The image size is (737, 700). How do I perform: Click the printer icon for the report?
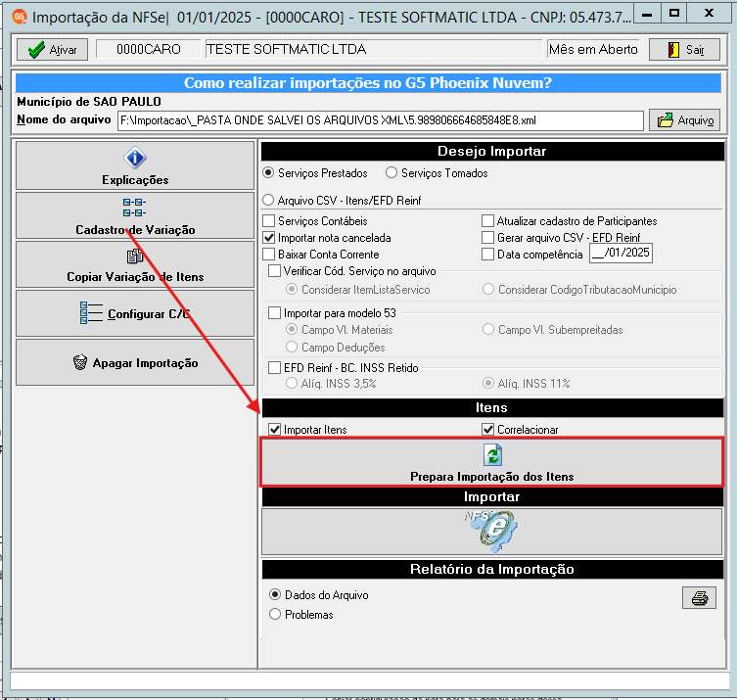point(700,598)
